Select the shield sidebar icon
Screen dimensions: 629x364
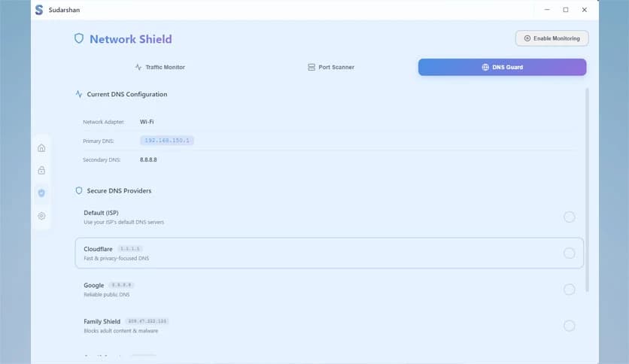[41, 193]
